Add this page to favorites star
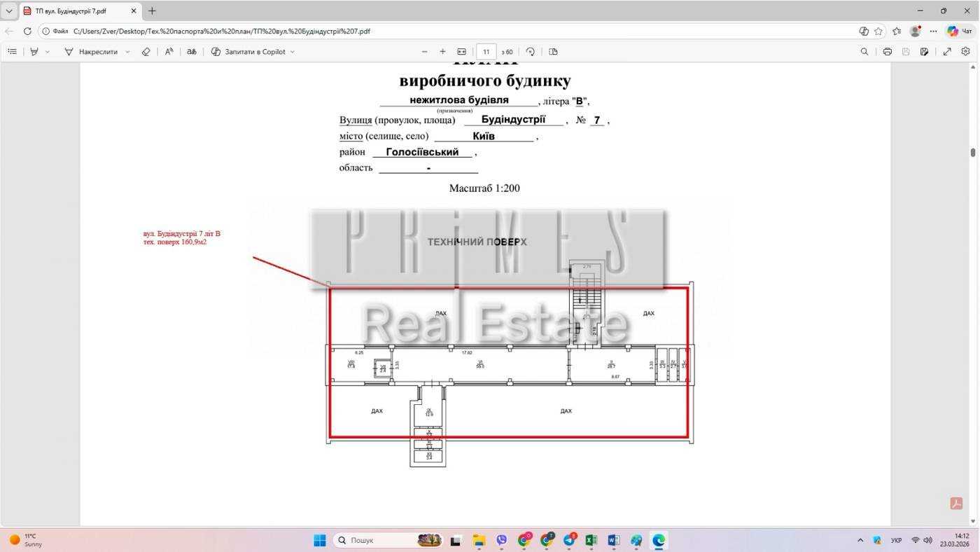 878,32
